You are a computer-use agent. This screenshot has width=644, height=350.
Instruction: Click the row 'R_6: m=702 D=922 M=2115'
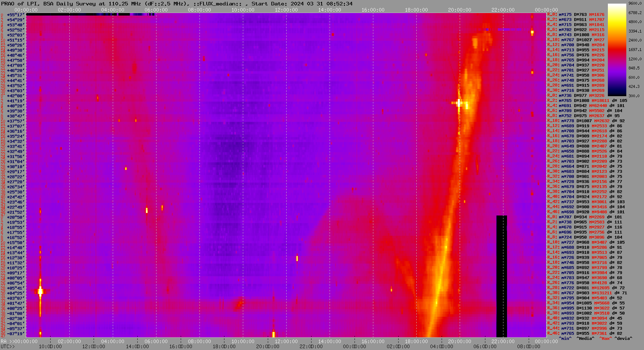point(576,30)
